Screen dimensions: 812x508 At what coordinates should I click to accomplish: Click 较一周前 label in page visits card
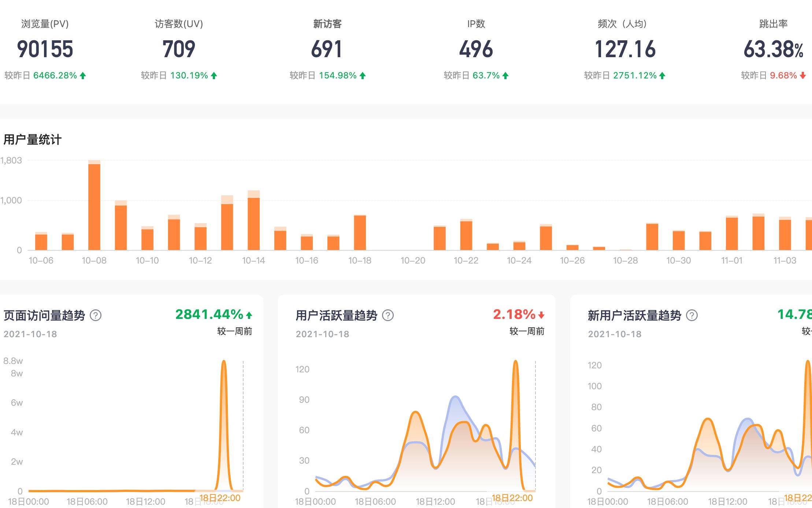point(234,331)
